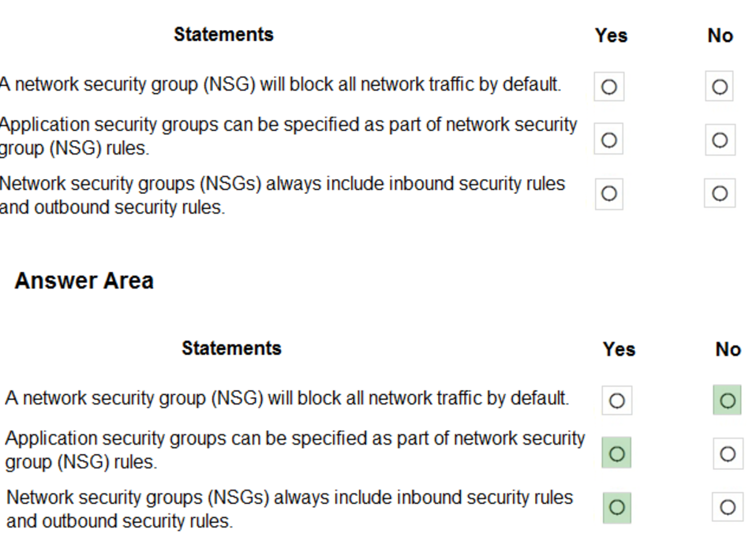Image resolution: width=756 pixels, height=537 pixels.
Task: Click the top NSG block all traffic statement text
Action: [279, 84]
